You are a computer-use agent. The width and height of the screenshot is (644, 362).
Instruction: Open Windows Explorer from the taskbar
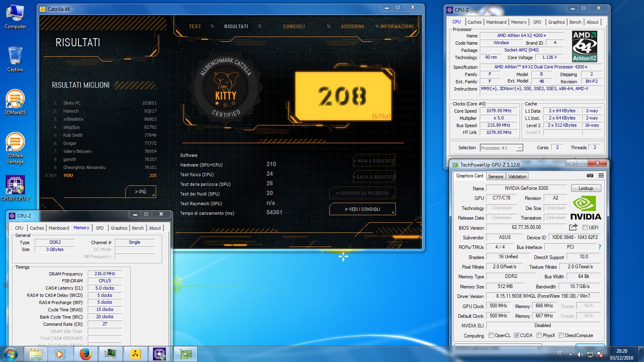[x=36, y=354]
